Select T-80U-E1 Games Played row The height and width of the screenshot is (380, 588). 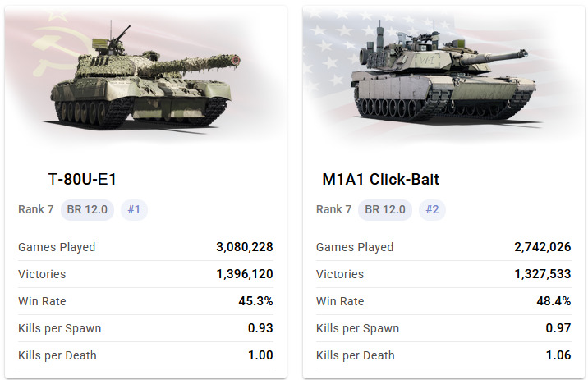[145, 247]
